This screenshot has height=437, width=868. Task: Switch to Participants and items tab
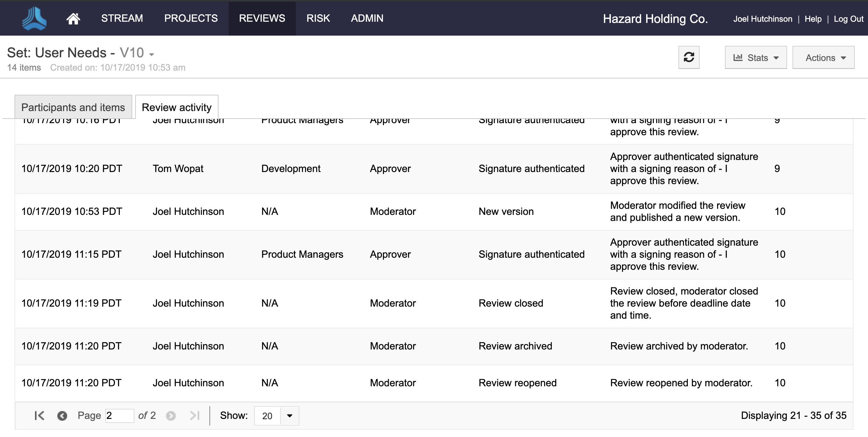point(73,107)
